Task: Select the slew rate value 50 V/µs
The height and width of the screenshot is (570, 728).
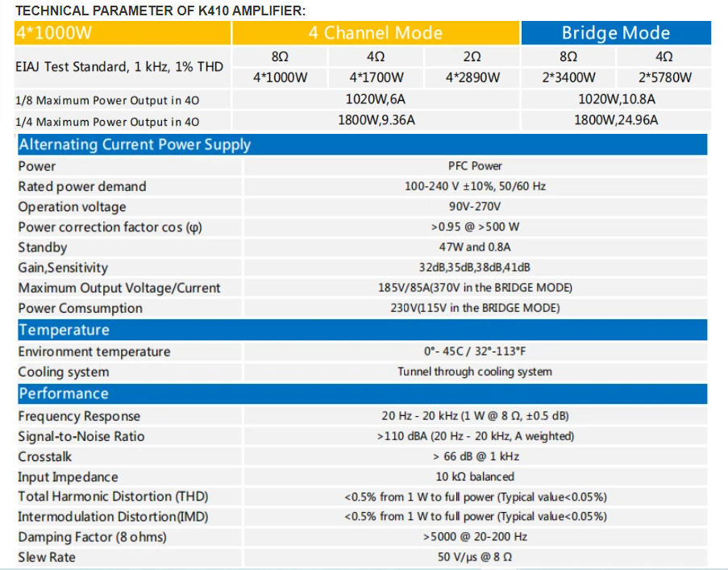Action: (475, 557)
